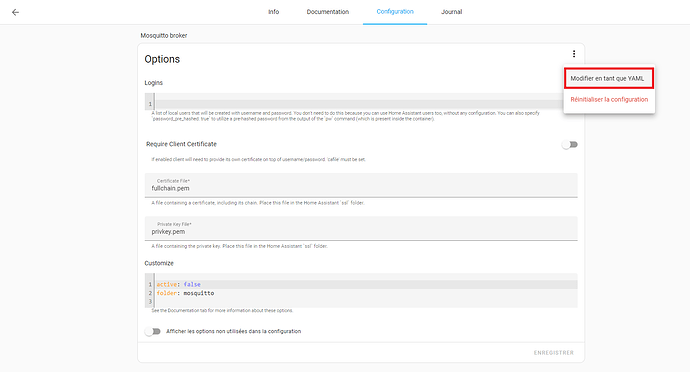Click the back arrow icon
690x372 pixels.
[x=15, y=12]
